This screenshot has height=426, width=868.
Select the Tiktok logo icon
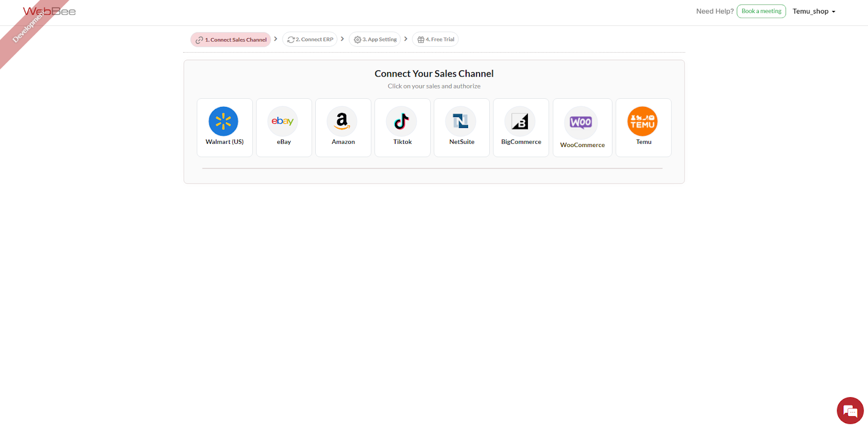pos(401,122)
